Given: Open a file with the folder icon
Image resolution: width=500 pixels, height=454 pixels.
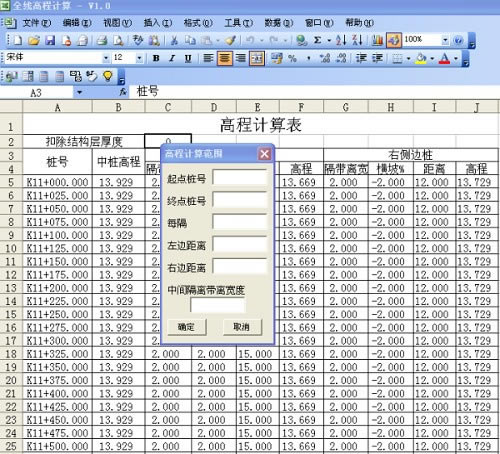Looking at the screenshot, I should coord(34,40).
